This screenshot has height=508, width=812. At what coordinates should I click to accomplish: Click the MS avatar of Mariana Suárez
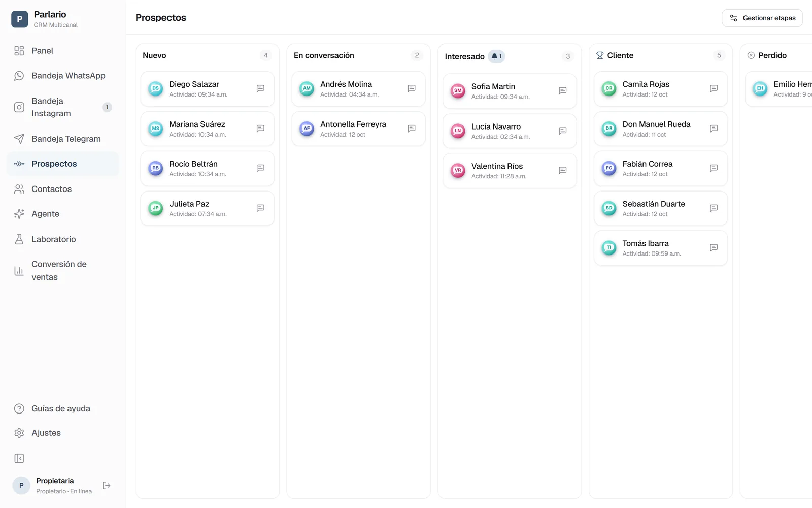point(156,129)
